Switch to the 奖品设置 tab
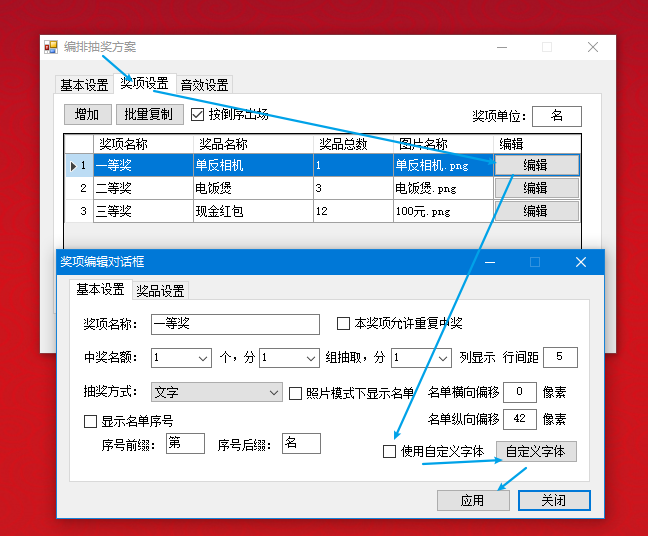This screenshot has height=536, width=648. pyautogui.click(x=160, y=291)
